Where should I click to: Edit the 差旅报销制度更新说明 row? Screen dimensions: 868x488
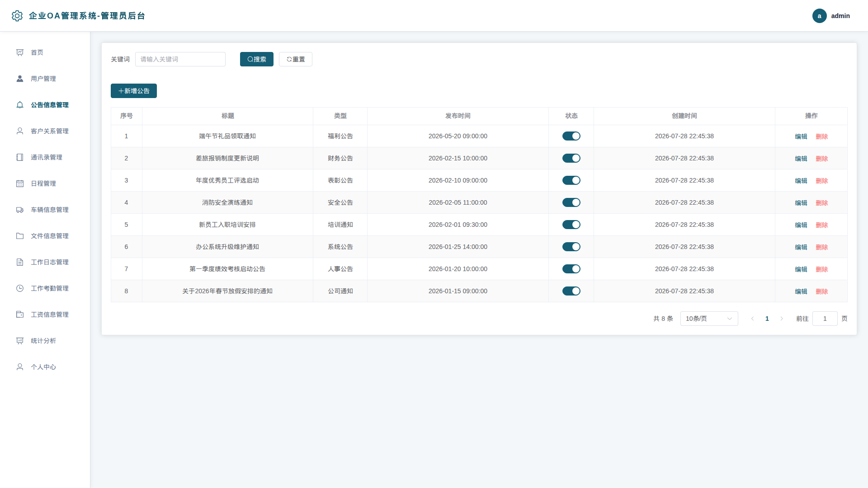coord(801,159)
